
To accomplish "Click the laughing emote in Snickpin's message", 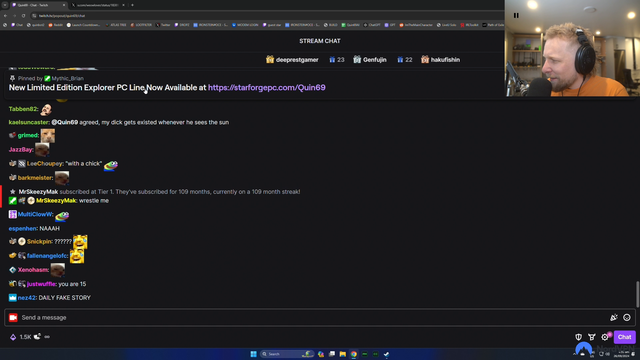I will click(x=80, y=242).
